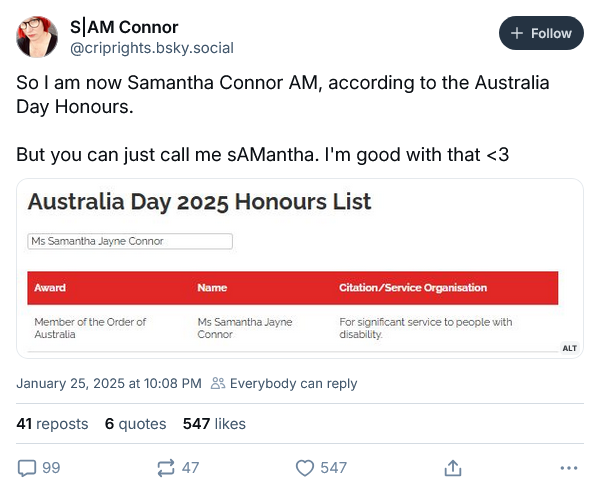This screenshot has width=600, height=494.
Task: Click the Everybody can reply label
Action: pyautogui.click(x=293, y=383)
